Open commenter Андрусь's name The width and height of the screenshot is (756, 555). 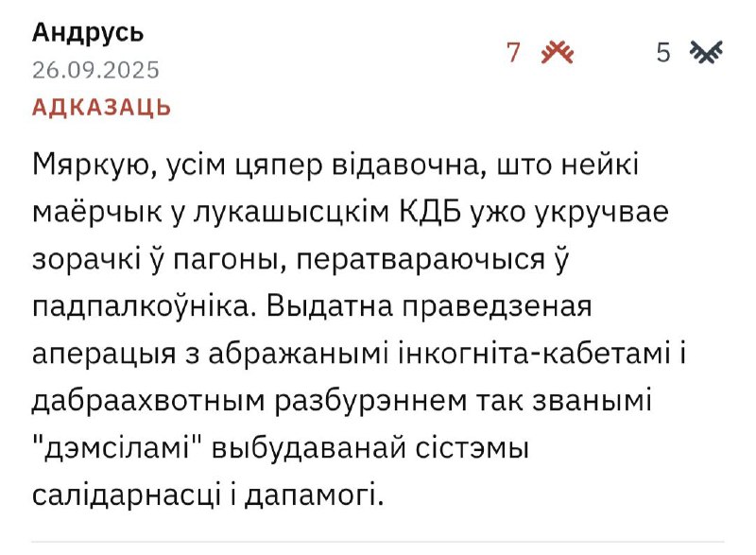point(88,32)
